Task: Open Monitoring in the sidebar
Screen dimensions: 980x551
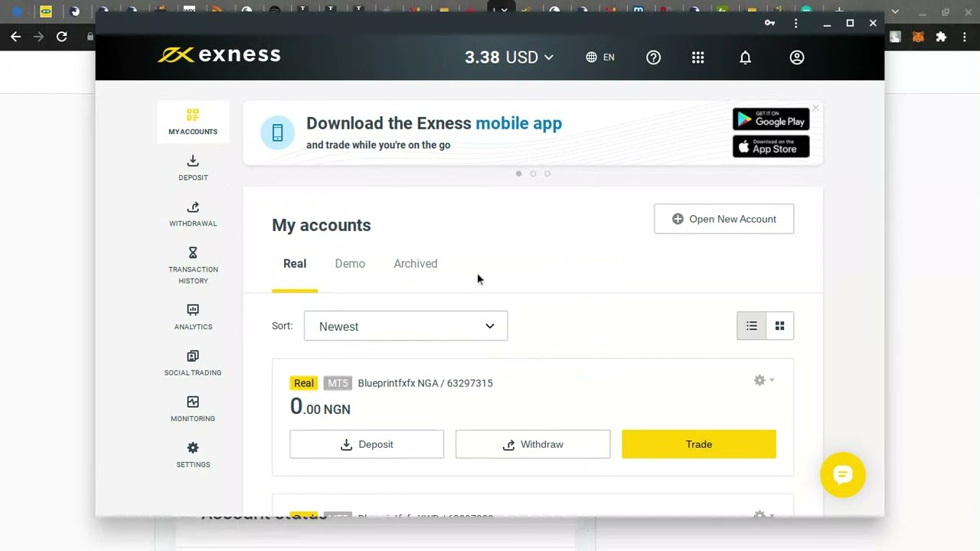Action: pyautogui.click(x=193, y=409)
